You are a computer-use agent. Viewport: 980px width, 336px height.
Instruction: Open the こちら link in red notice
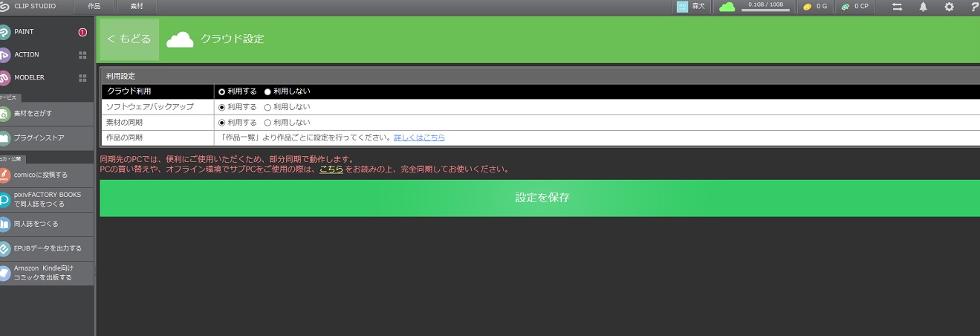pyautogui.click(x=331, y=169)
